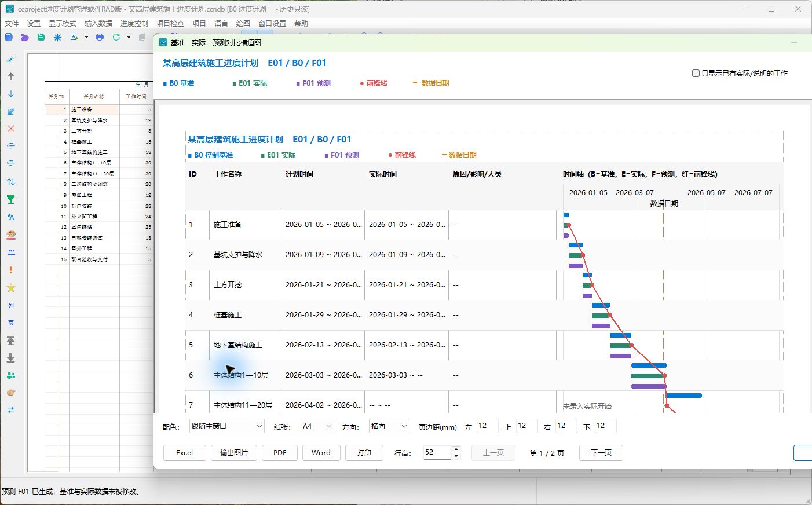Click the 行高 52 input field
Image resolution: width=812 pixels, height=505 pixels.
(437, 452)
